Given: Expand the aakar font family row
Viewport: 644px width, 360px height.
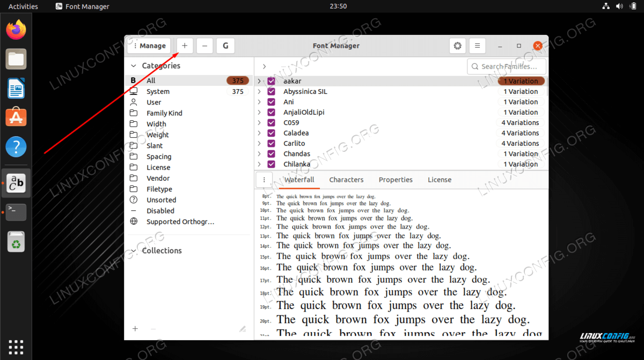Looking at the screenshot, I should (259, 81).
